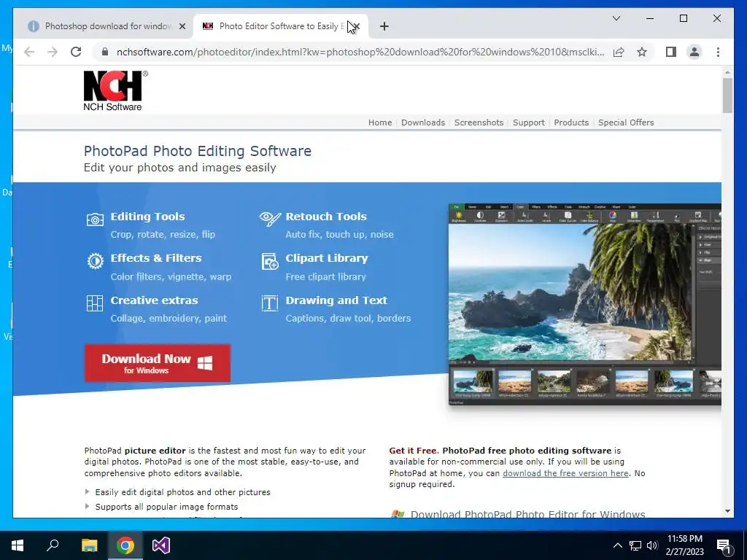The width and height of the screenshot is (747, 560).
Task: Open the tab search dropdown
Action: tap(616, 18)
